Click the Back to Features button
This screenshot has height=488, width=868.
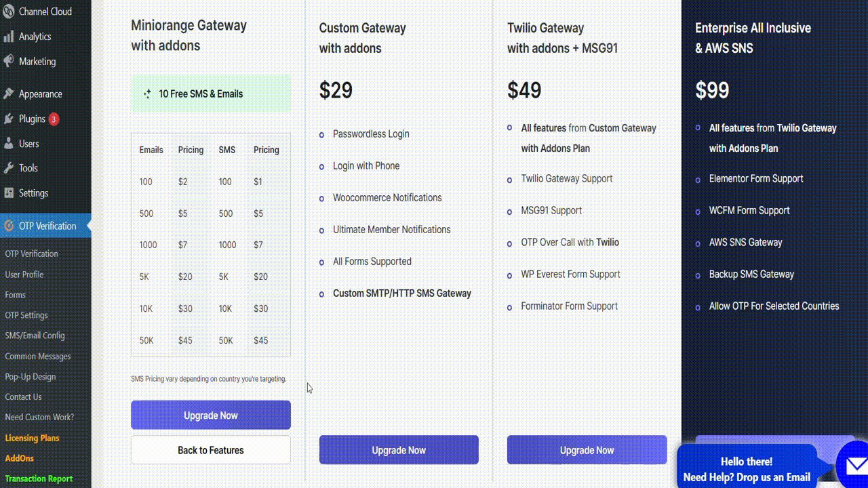click(211, 450)
